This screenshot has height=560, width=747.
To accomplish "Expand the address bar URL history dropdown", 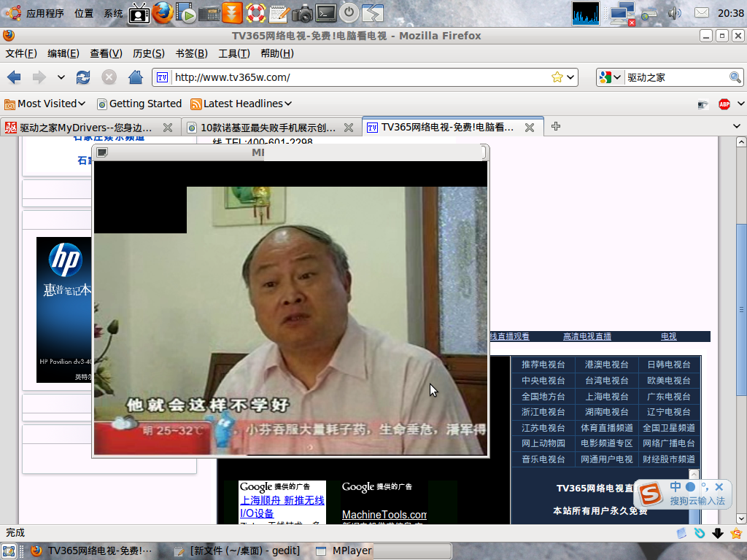I will [570, 77].
